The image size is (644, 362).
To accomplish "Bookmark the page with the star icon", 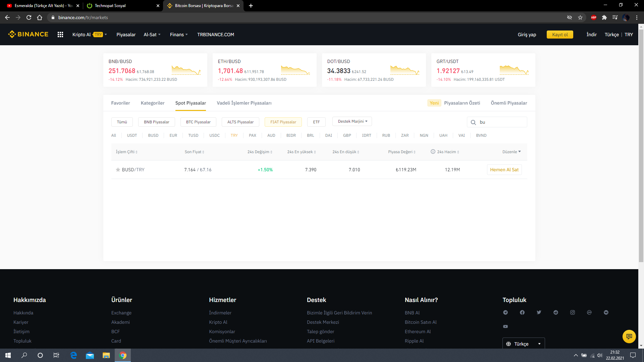I will pos(580,17).
